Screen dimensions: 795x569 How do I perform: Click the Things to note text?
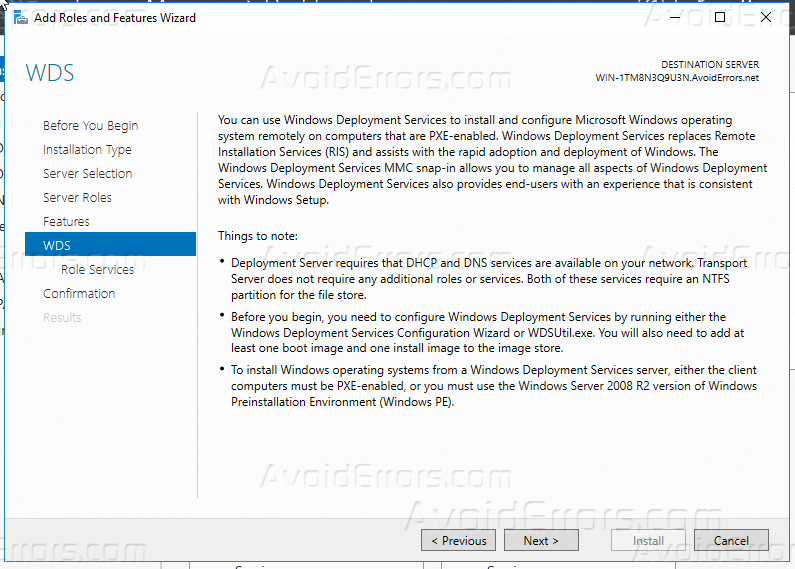(258, 236)
